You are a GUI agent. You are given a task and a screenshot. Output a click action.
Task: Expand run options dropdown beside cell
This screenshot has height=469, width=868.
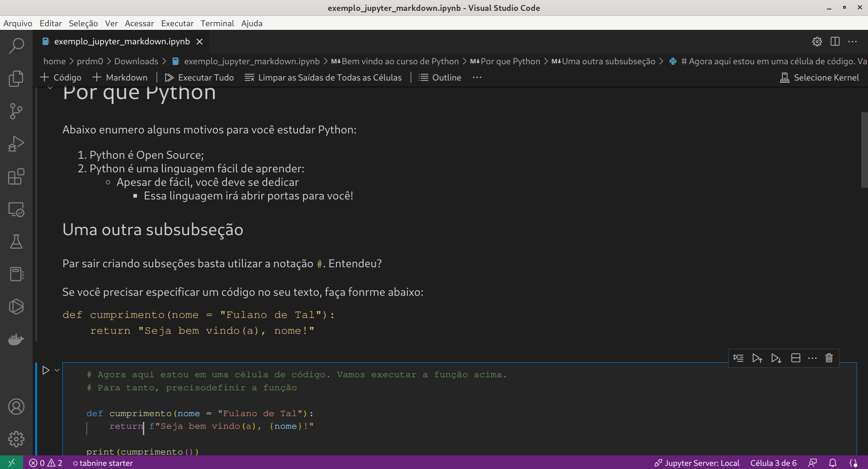57,370
